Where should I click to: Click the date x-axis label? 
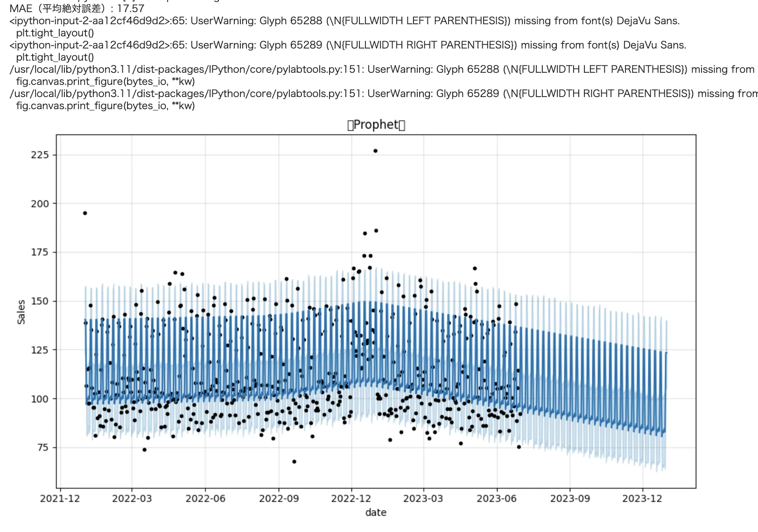376,512
